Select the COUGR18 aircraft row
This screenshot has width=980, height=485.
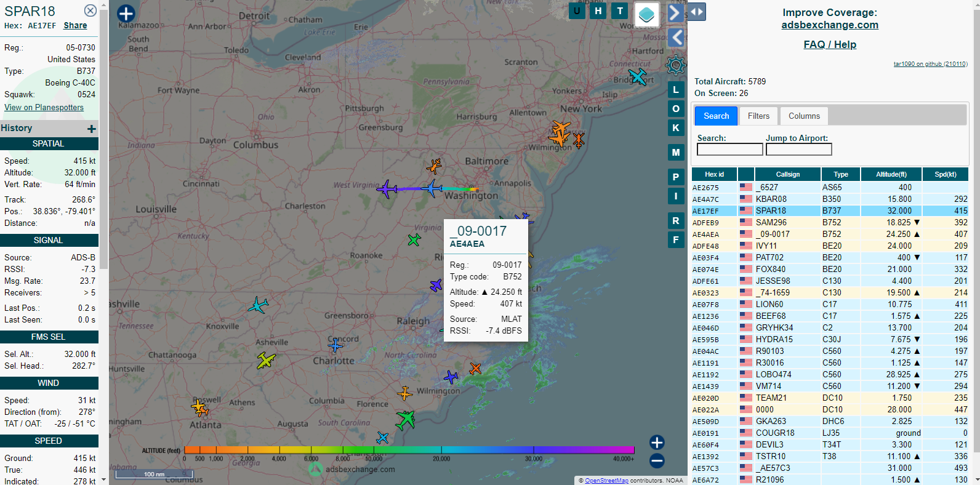click(x=830, y=433)
